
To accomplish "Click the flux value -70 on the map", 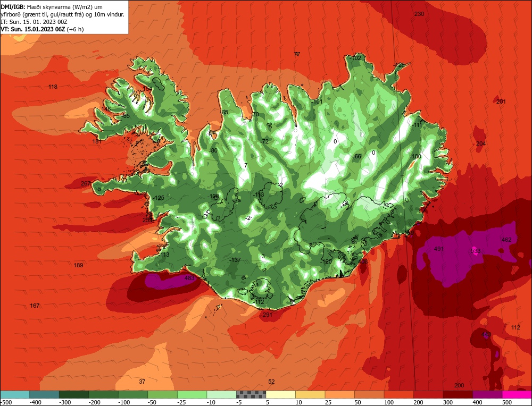I will coord(255,114).
